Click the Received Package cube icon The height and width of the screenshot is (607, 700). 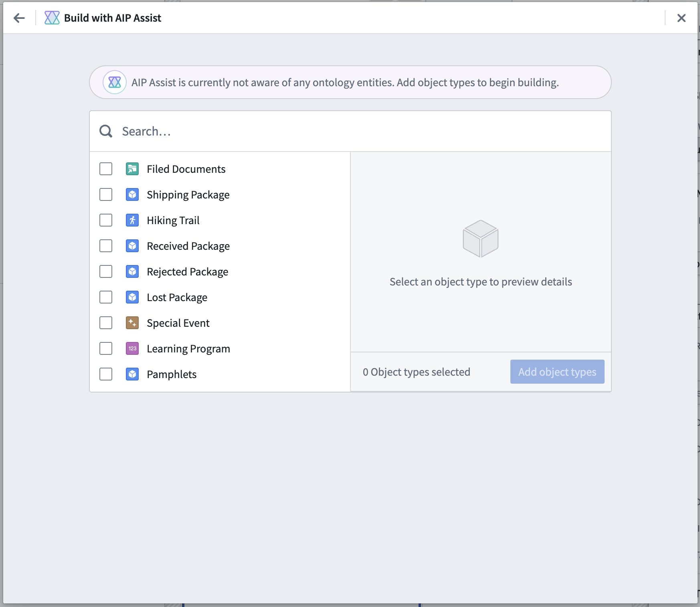132,246
